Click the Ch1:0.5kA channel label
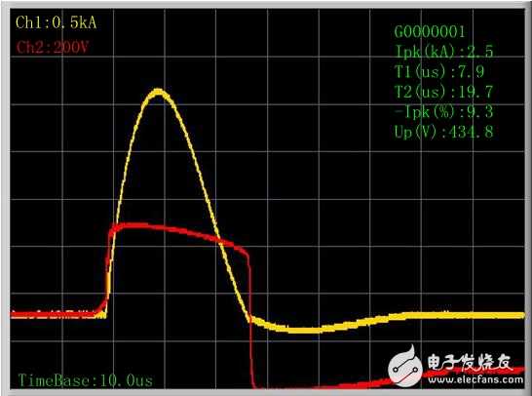532x396 pixels. (x=56, y=22)
